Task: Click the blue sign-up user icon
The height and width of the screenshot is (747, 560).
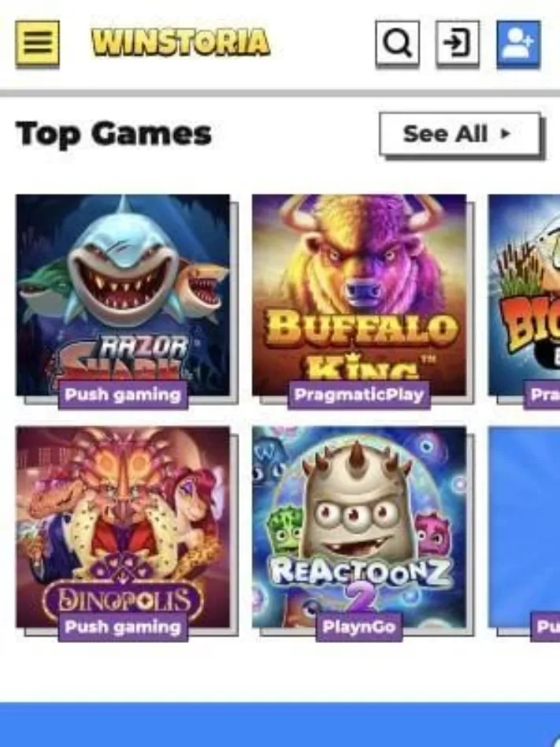Action: point(518,43)
